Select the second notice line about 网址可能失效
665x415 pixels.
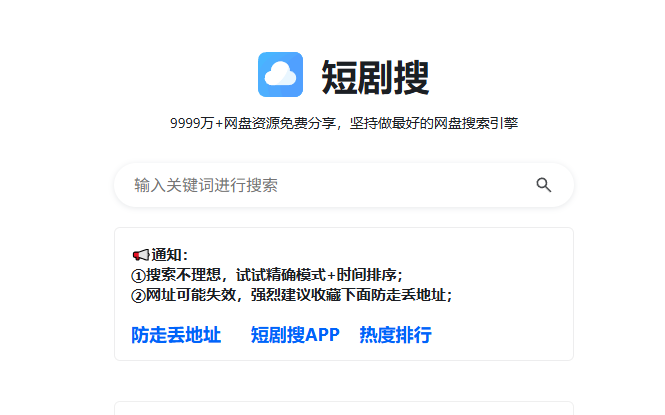click(292, 295)
